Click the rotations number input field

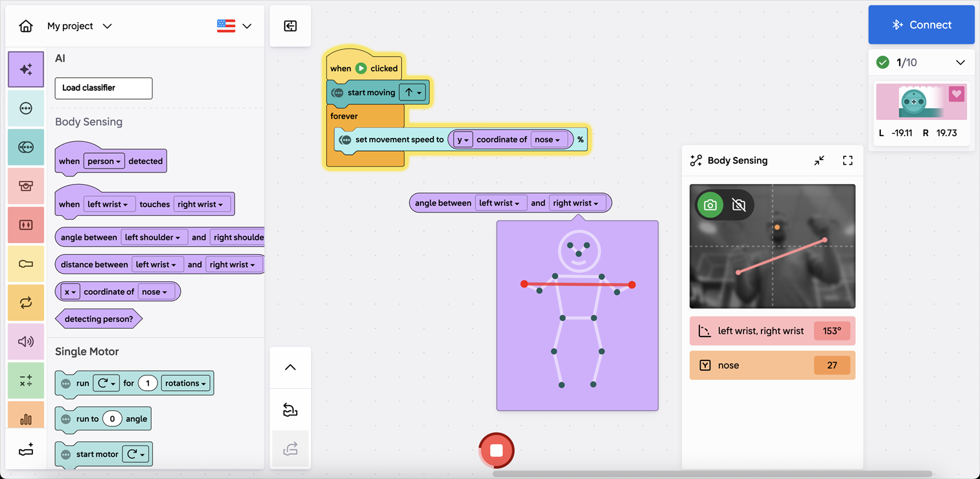[148, 383]
